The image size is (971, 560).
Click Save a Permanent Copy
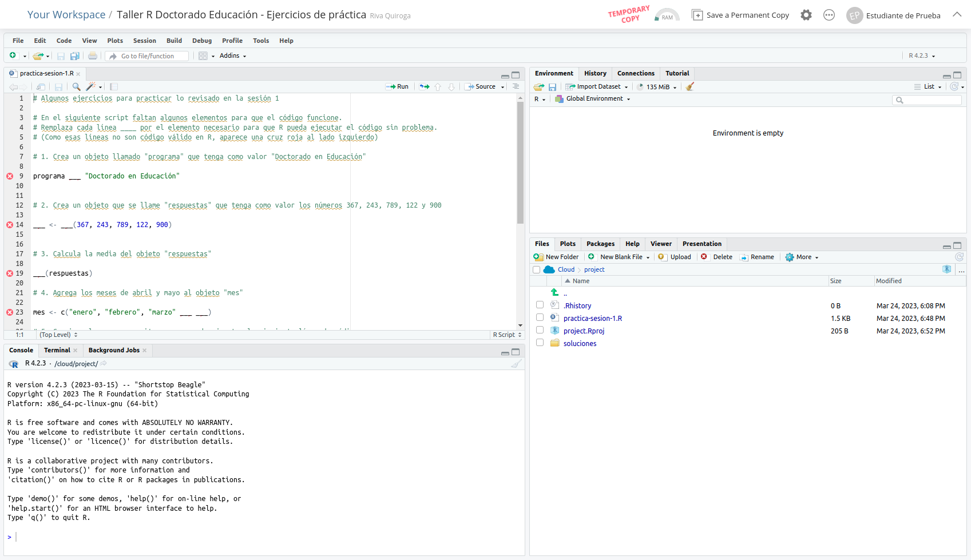coord(740,15)
